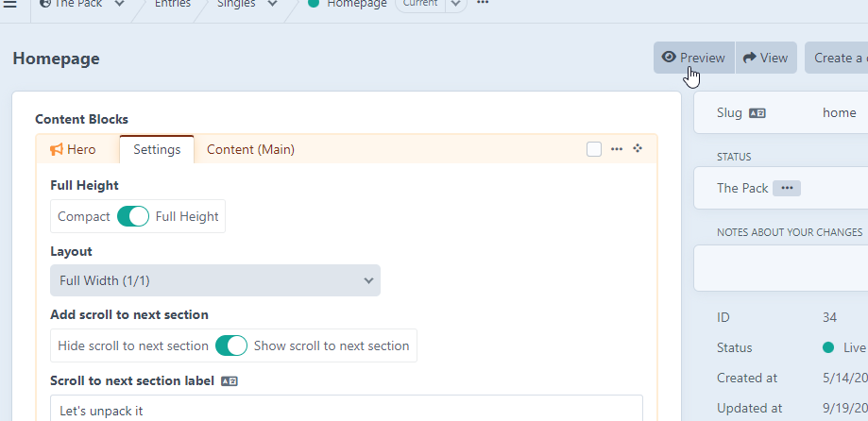868x421 pixels.
Task: Switch to the Settings tab
Action: click(157, 149)
